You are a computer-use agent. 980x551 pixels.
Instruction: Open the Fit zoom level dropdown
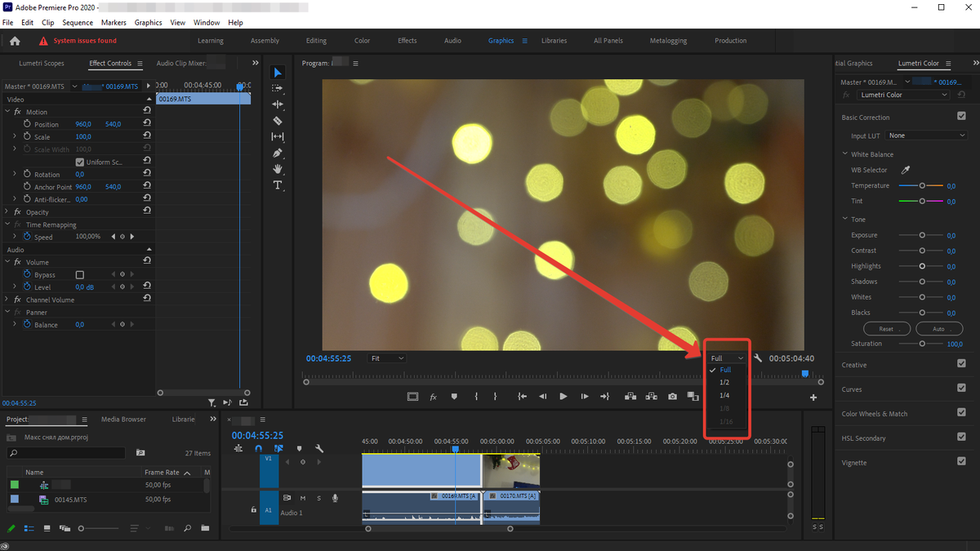(x=387, y=358)
